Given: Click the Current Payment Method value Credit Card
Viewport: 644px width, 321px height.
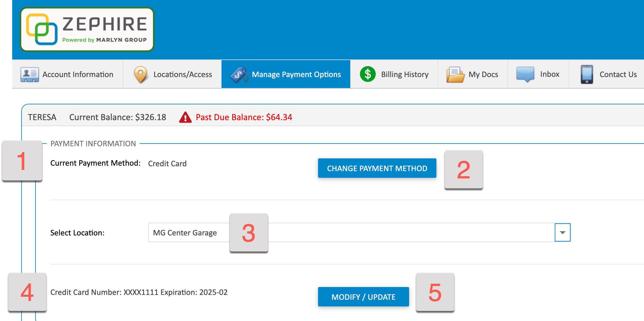Looking at the screenshot, I should coord(167,163).
